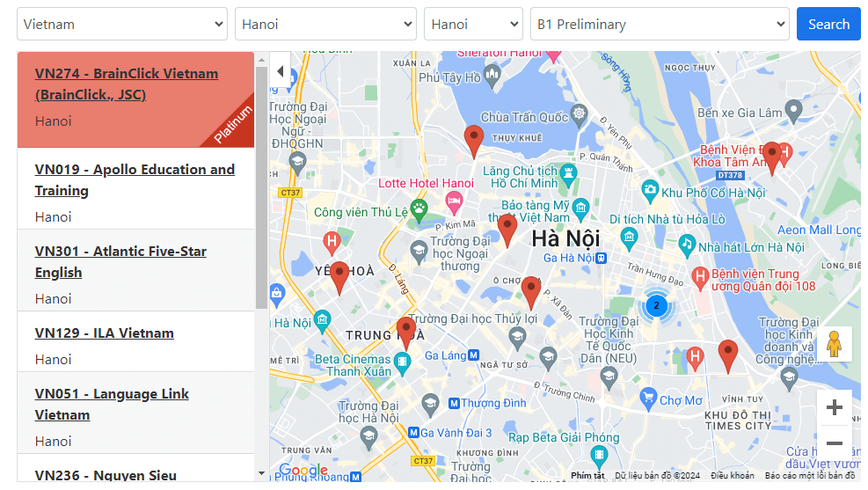Image resolution: width=868 pixels, height=490 pixels.
Task: Open the second Hanoi city dropdown
Action: coord(473,25)
